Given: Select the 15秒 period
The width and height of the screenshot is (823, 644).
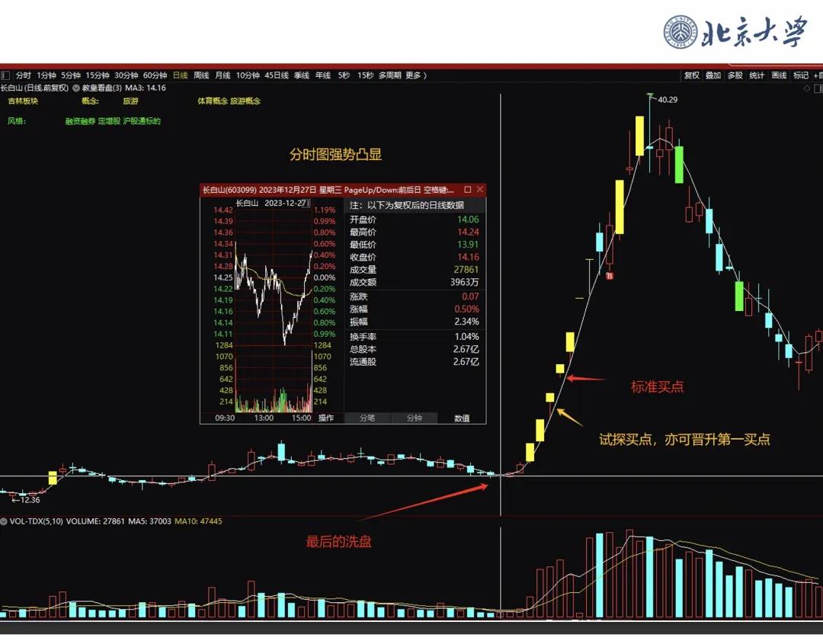Looking at the screenshot, I should click(x=365, y=75).
